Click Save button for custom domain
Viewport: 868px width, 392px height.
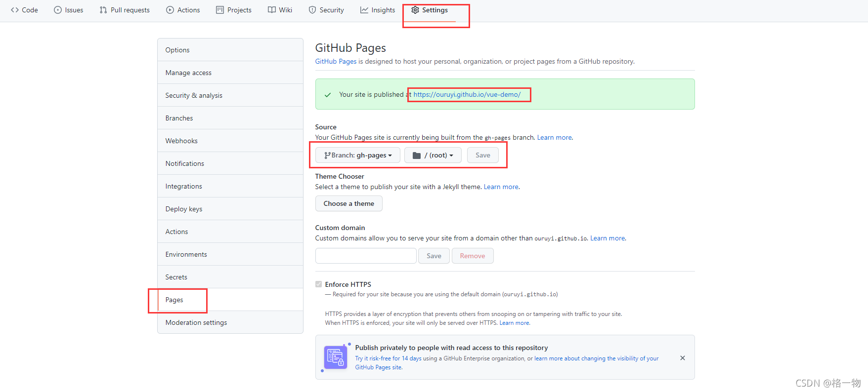[434, 256]
